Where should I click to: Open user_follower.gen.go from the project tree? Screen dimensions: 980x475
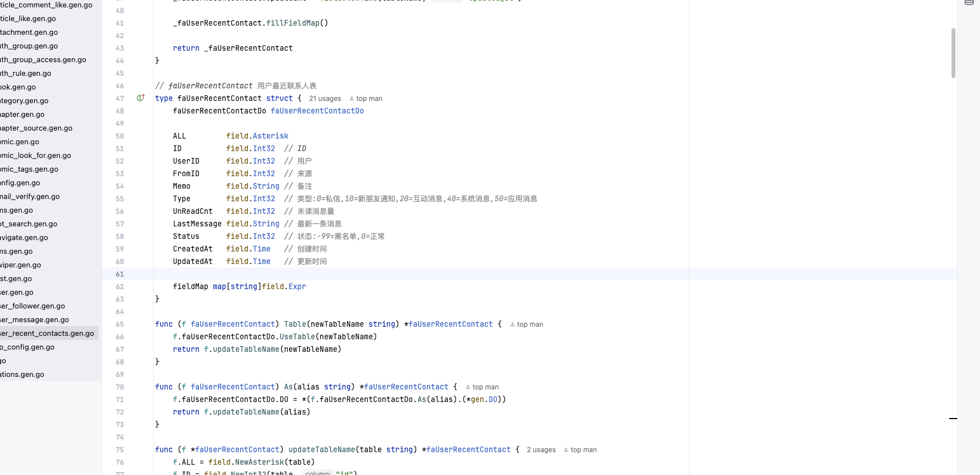[x=33, y=306]
